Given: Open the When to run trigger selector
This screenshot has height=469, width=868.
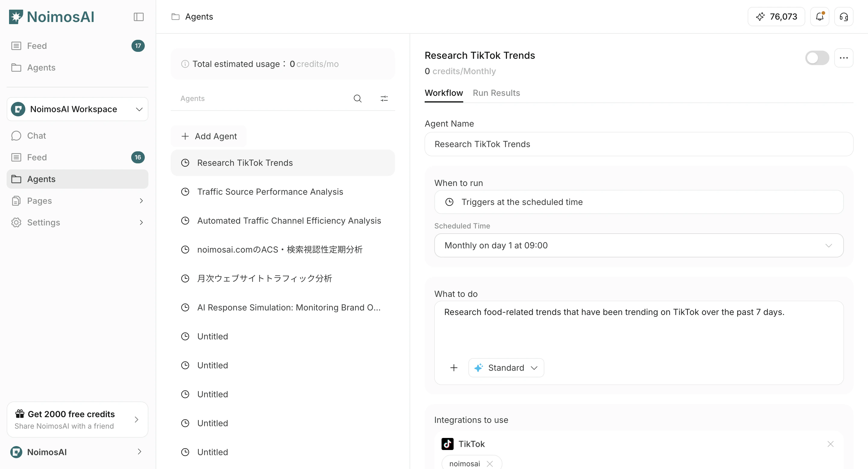Looking at the screenshot, I should 639,202.
